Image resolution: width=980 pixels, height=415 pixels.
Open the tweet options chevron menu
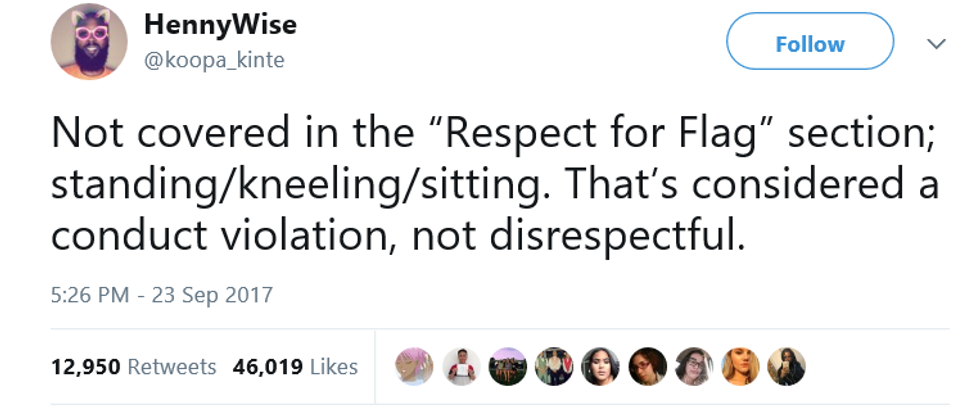[x=936, y=44]
